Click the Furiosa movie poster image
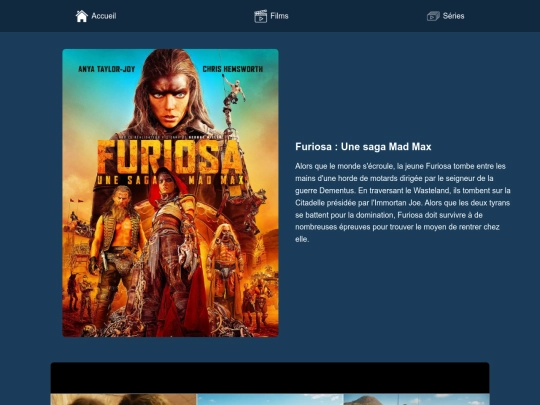This screenshot has width=540, height=405. coord(170,193)
